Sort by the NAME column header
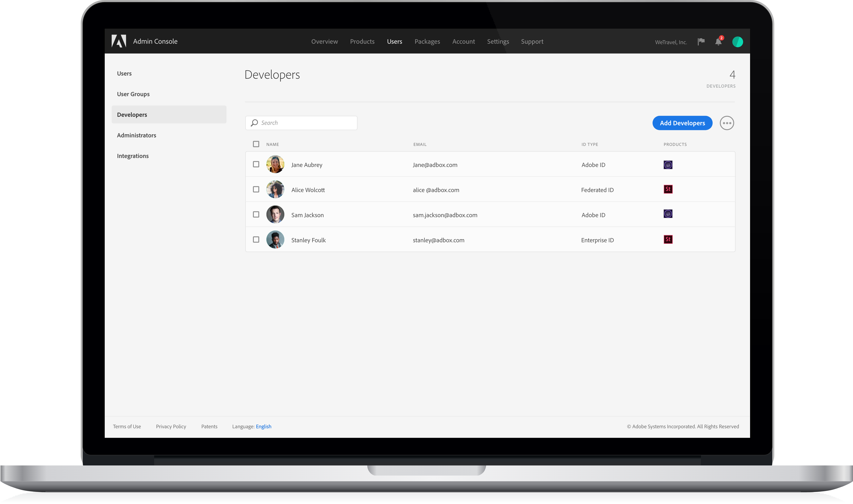Screen dimensions: 853x504 [272, 144]
